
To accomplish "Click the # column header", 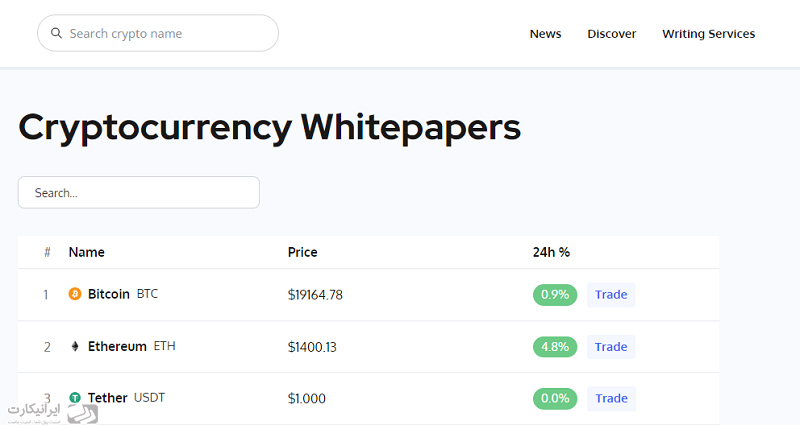I will (47, 252).
